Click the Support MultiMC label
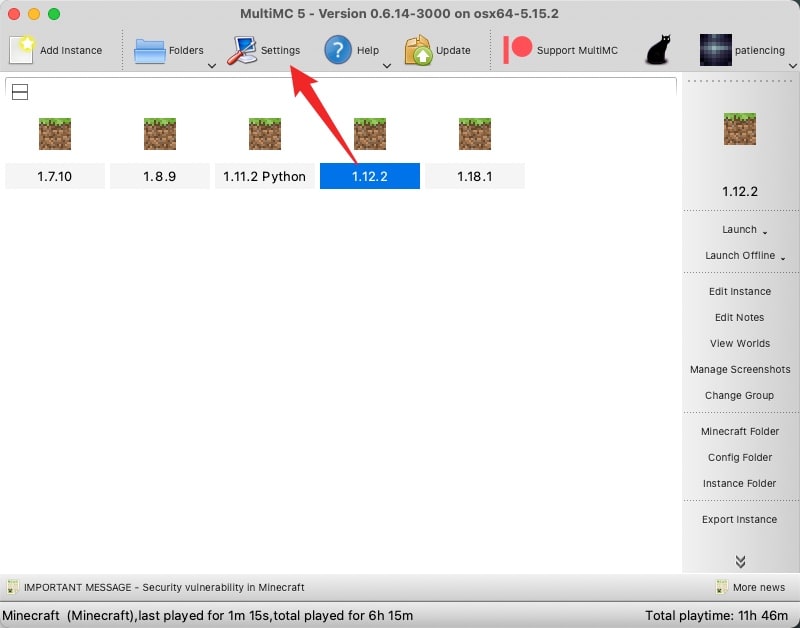This screenshot has width=800, height=628. pos(577,51)
